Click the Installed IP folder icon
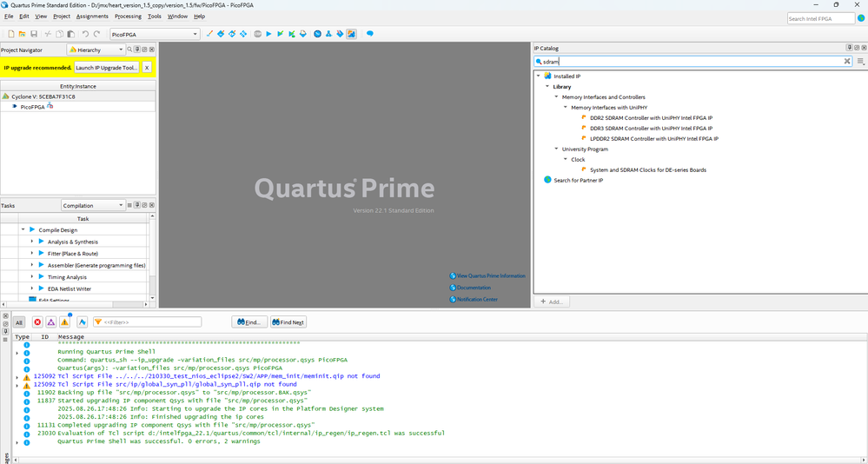The image size is (868, 464). coord(547,76)
